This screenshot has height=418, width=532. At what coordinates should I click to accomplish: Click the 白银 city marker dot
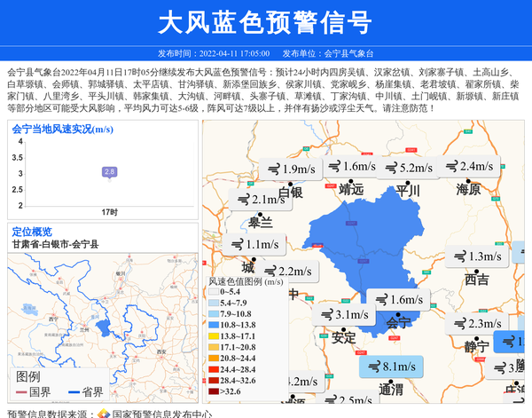pyautogui.click(x=291, y=185)
